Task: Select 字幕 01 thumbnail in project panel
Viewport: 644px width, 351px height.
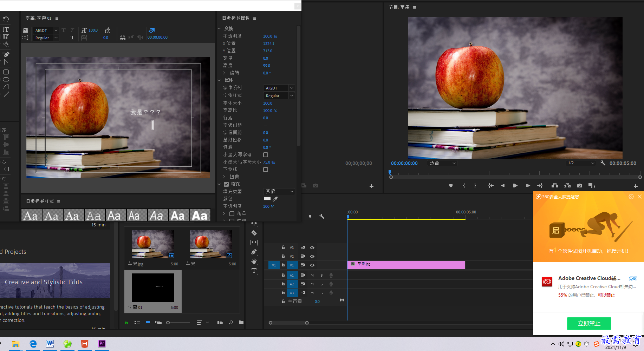Action: coord(153,288)
